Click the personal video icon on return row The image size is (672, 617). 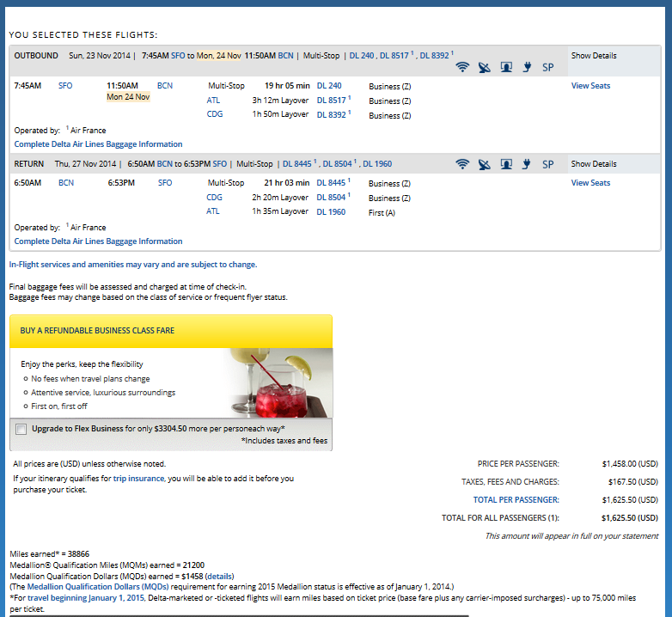506,164
